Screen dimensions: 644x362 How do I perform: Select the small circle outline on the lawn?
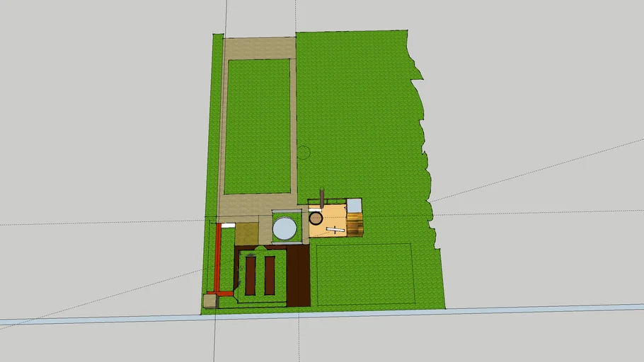(x=304, y=151)
